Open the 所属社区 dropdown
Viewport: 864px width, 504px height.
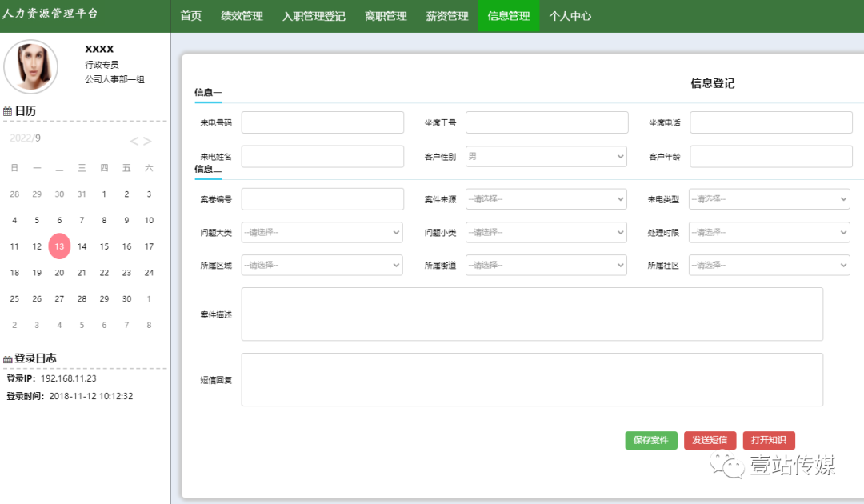(x=770, y=265)
